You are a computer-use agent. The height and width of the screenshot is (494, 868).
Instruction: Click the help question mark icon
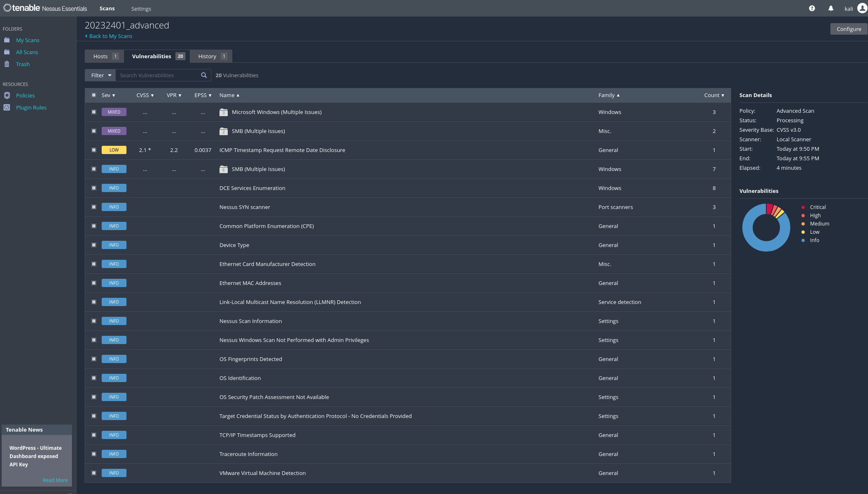812,8
